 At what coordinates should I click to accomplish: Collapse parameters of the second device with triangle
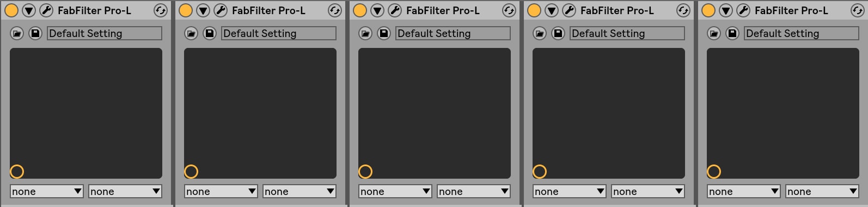203,10
